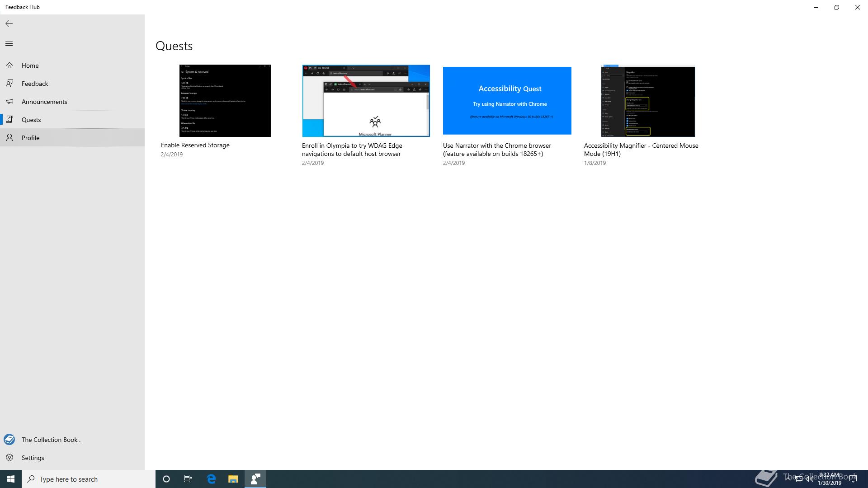Image resolution: width=868 pixels, height=488 pixels.
Task: Minimize the Feedback Hub window
Action: [x=816, y=7]
